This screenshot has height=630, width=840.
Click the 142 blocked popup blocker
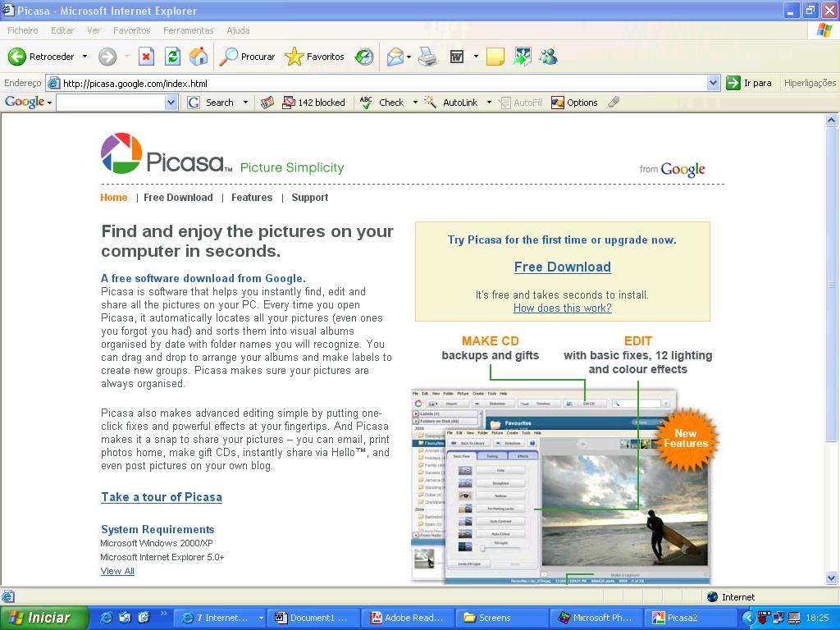tap(314, 103)
